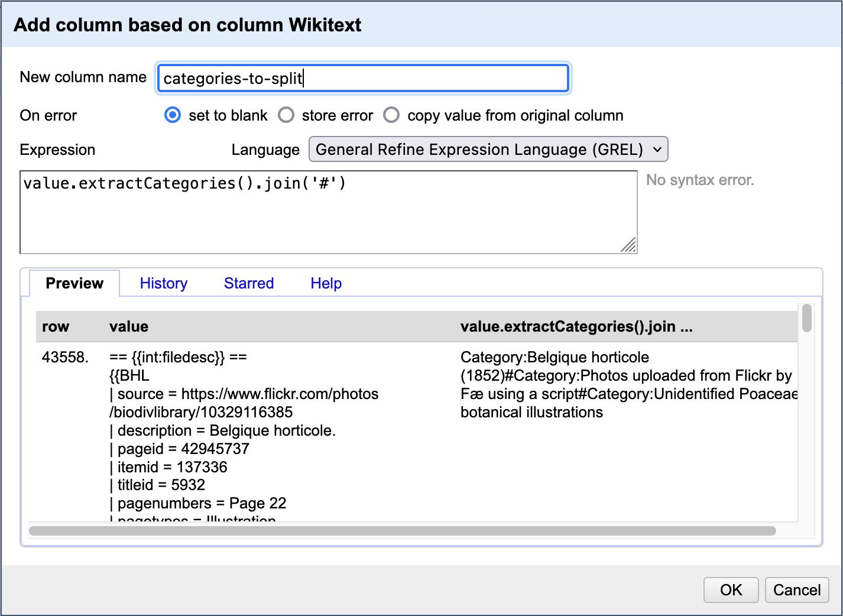Click the '| pageid = 42945737' line
843x616 pixels.
(180, 449)
